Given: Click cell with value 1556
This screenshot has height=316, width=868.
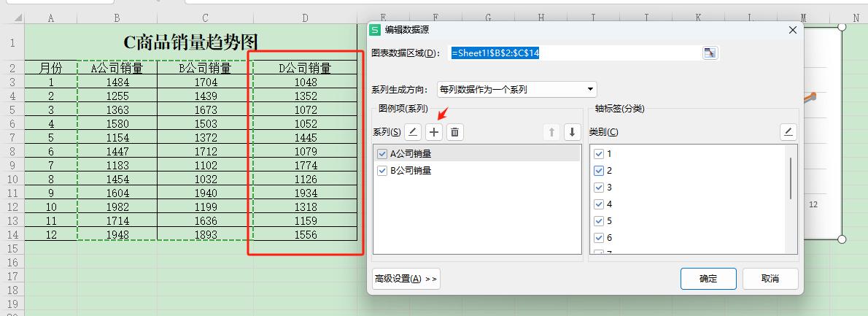Looking at the screenshot, I should tap(305, 234).
